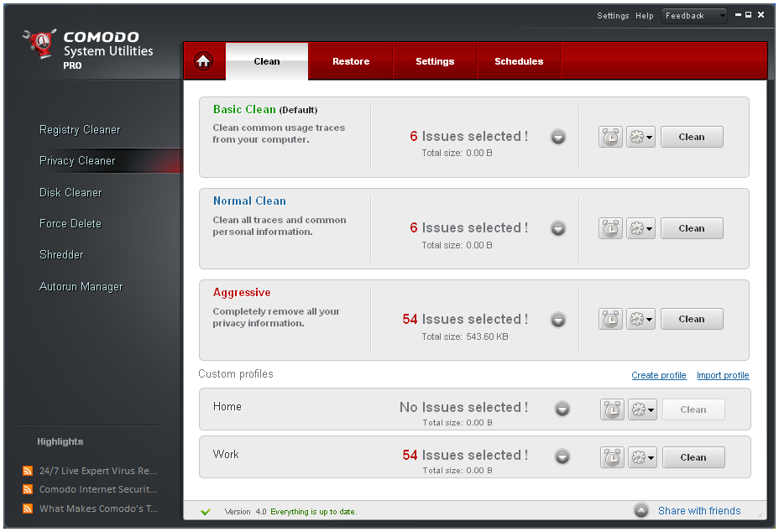Viewport: 779px width, 532px height.
Task: Select the 24/7 Live Expert Virus feed icon
Action: point(26,471)
